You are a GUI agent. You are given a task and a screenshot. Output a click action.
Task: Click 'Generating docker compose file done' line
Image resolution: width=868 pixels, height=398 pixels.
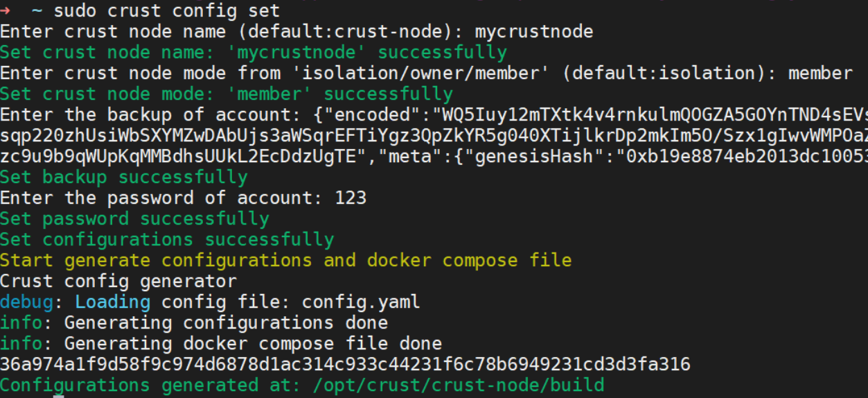[253, 344]
